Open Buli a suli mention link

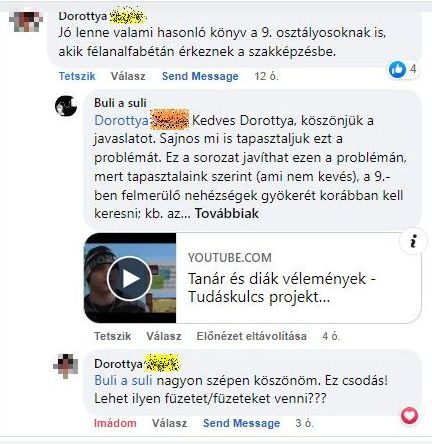(x=123, y=380)
